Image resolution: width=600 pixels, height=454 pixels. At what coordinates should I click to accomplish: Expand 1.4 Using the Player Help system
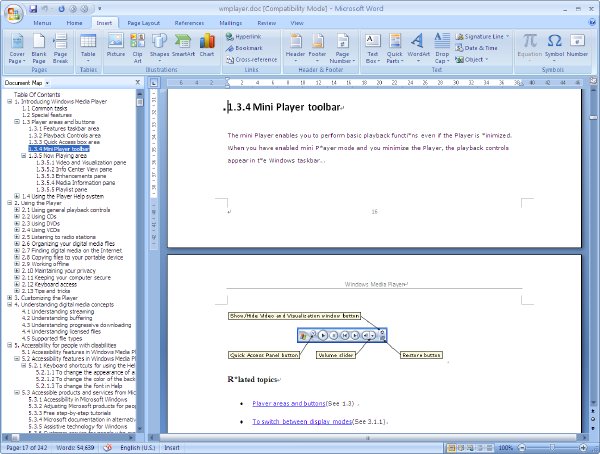pos(17,196)
